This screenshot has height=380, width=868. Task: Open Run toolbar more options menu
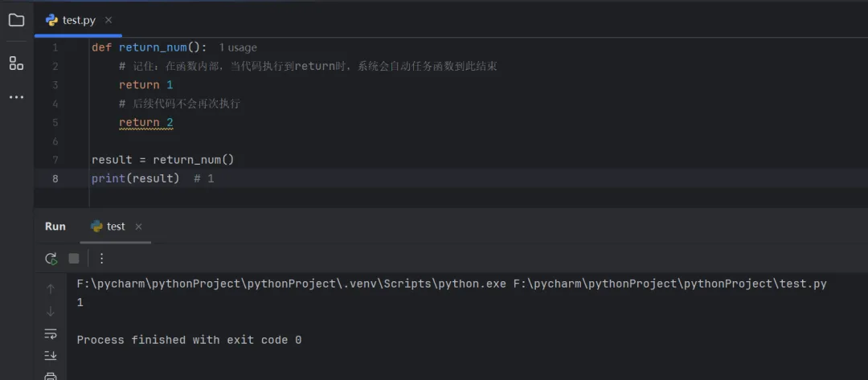[x=101, y=259]
